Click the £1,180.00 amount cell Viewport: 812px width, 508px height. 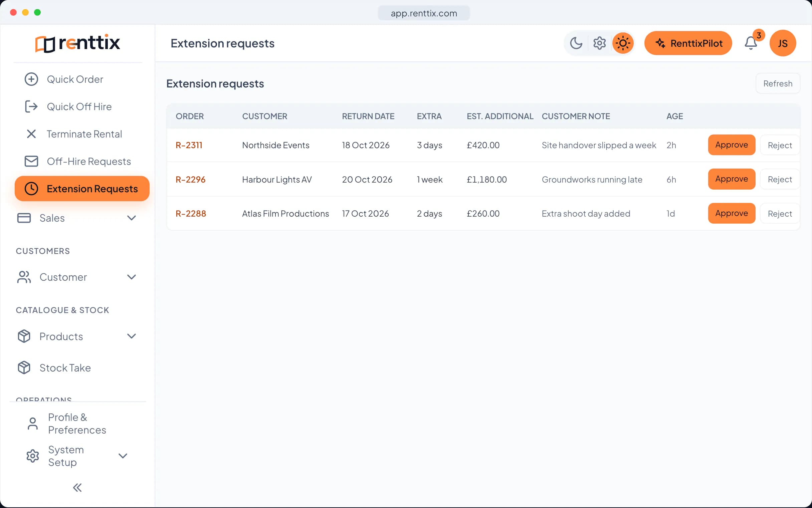(x=486, y=180)
